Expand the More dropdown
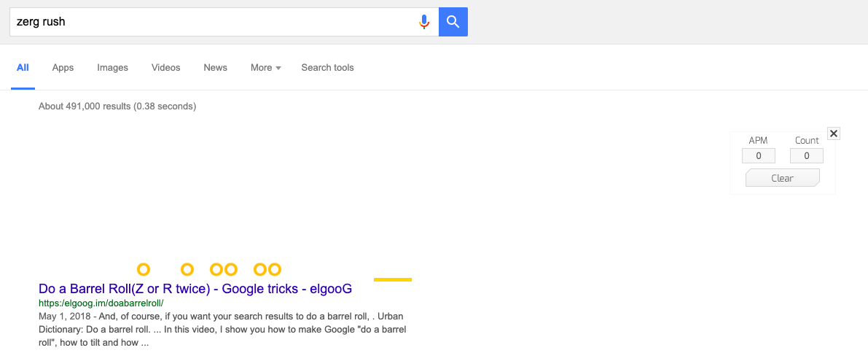868x353 pixels. tap(266, 68)
